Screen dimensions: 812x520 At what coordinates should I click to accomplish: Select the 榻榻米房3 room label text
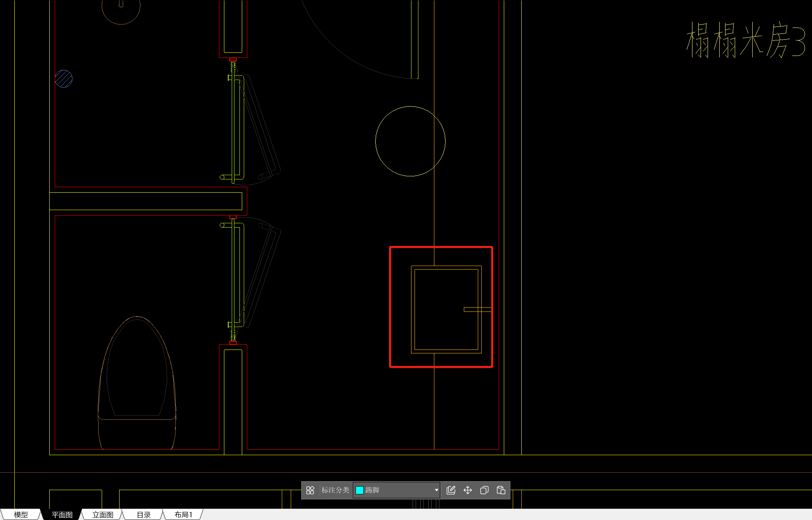click(746, 40)
